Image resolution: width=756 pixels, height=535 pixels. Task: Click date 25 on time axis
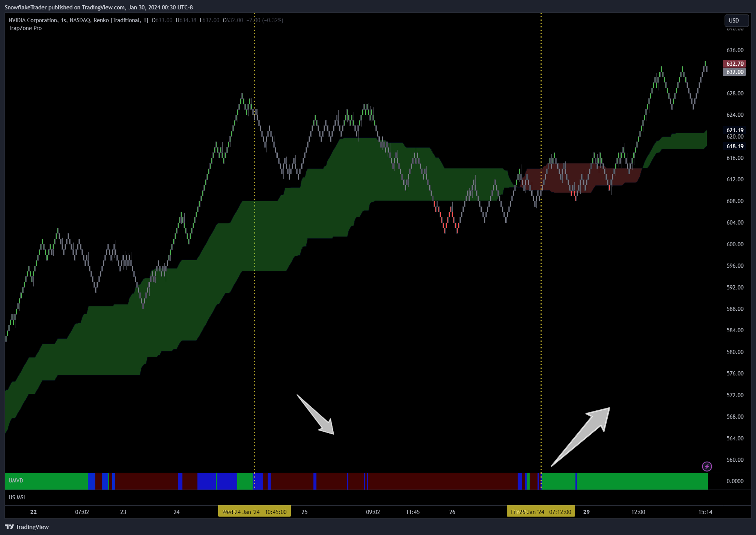(x=304, y=512)
